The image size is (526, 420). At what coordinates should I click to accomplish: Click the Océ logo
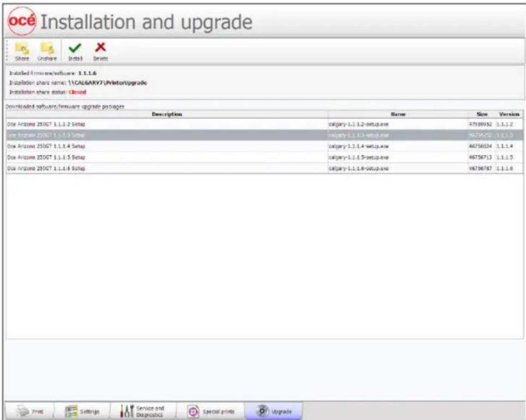(22, 21)
